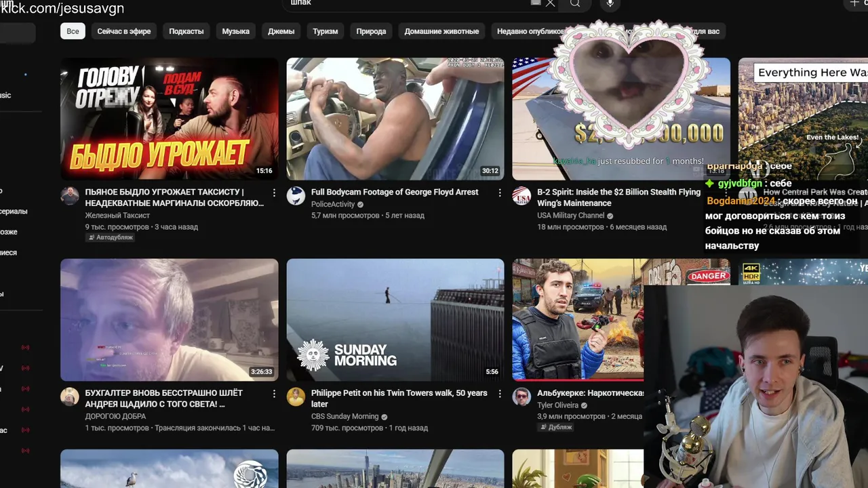This screenshot has width=868, height=488.
Task: Play the aerial city skyline thumbnail
Action: click(x=395, y=468)
